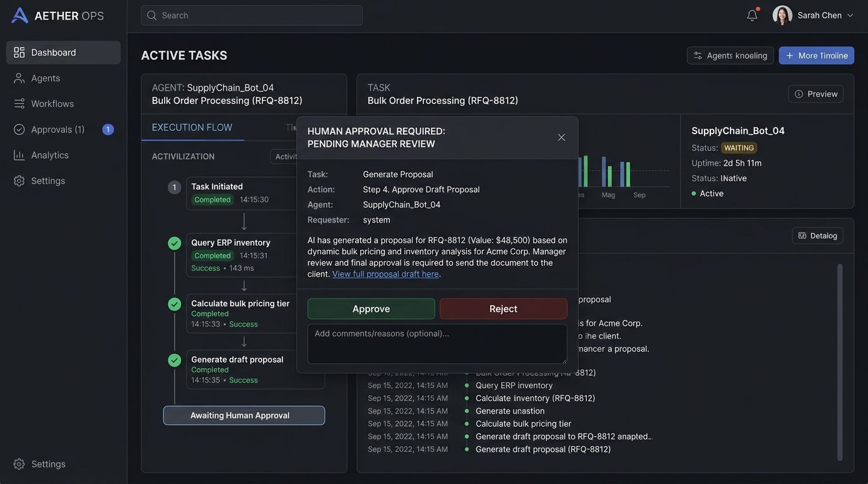The height and width of the screenshot is (484, 868).
Task: Click the Sep label on the chart axis
Action: click(x=640, y=195)
